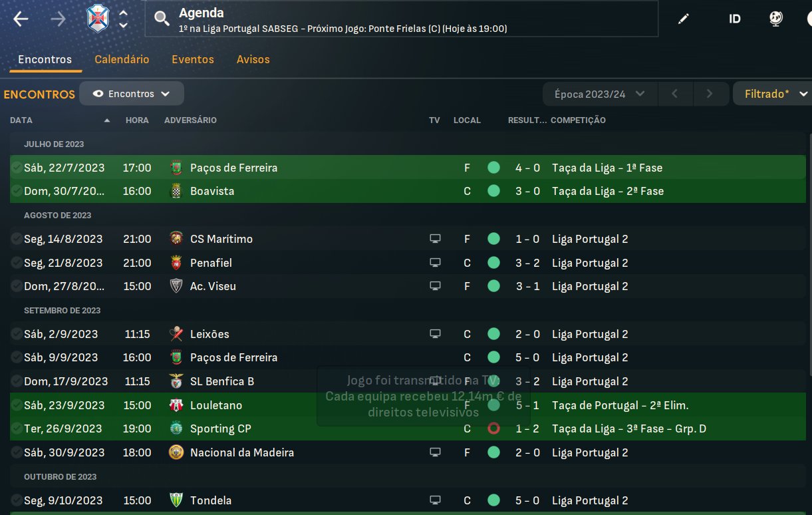Click the pencil edit icon
The image size is (812, 515).
[683, 19]
